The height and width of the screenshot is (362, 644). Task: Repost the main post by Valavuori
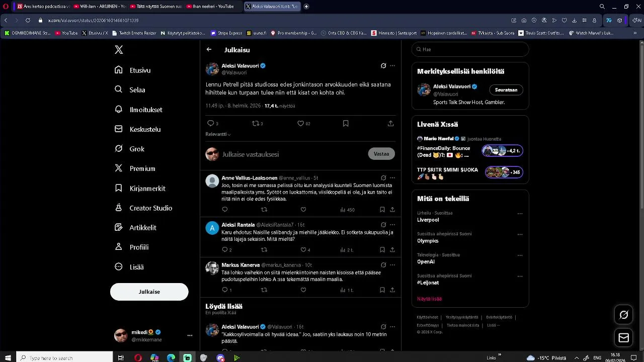255,123
